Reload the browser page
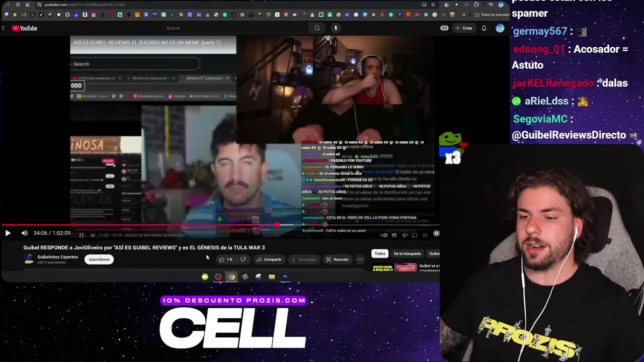This screenshot has width=644, height=362. 18,5
